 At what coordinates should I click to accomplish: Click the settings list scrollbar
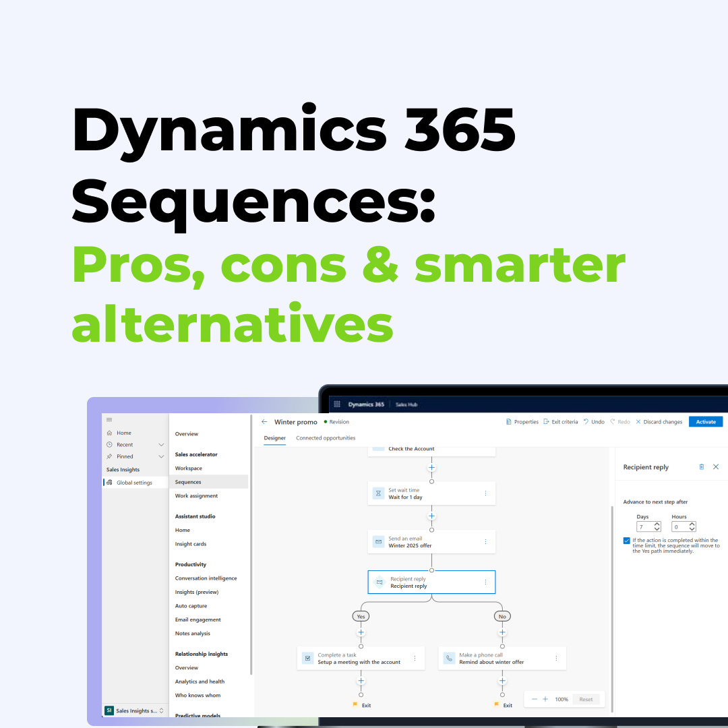251,546
